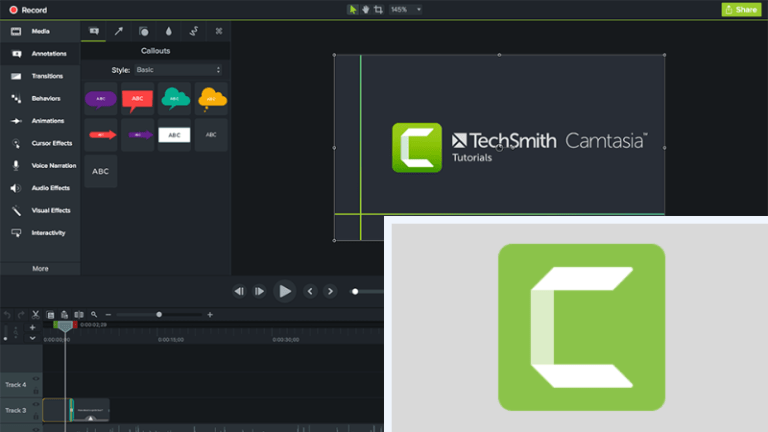Adjust the timeline zoom slider handle
Image resolution: width=768 pixels, height=432 pixels.
pos(159,315)
